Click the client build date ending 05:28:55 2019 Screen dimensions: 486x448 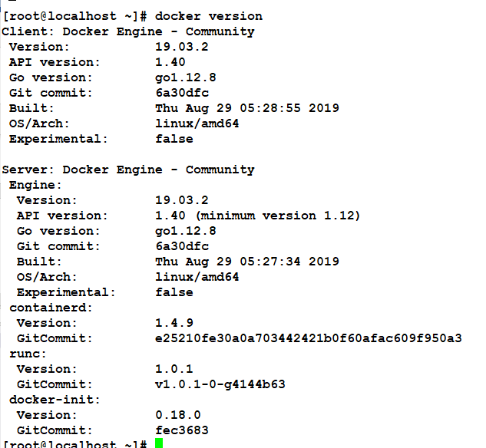pos(246,108)
